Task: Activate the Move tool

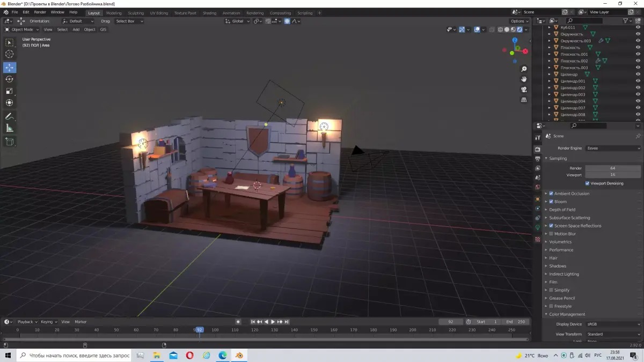Action: tap(9, 68)
